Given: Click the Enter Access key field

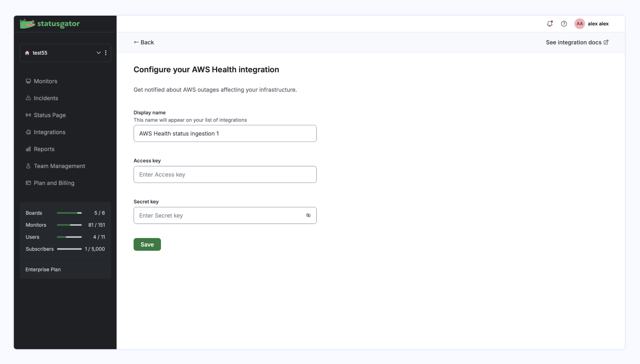Looking at the screenshot, I should tap(225, 174).
